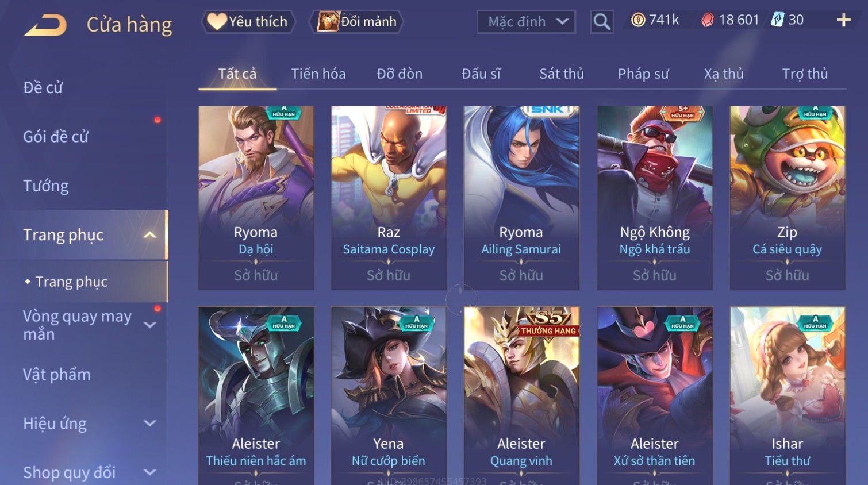Image resolution: width=868 pixels, height=485 pixels.
Task: Click the red ruby currency icon
Action: tap(707, 20)
